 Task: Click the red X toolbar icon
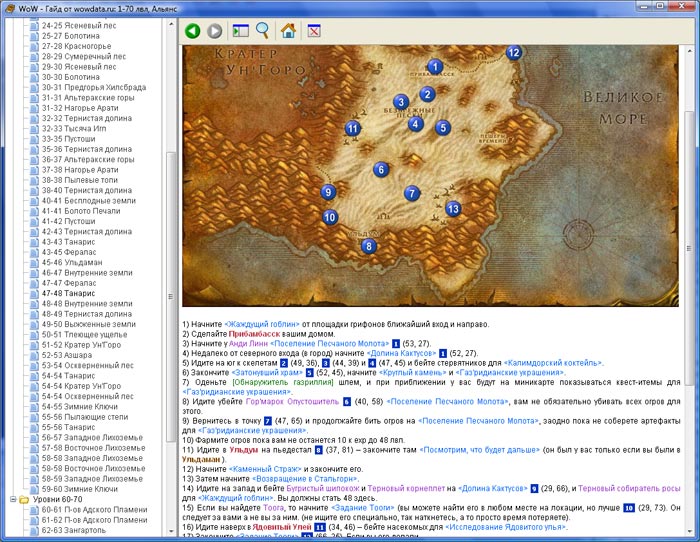click(314, 31)
